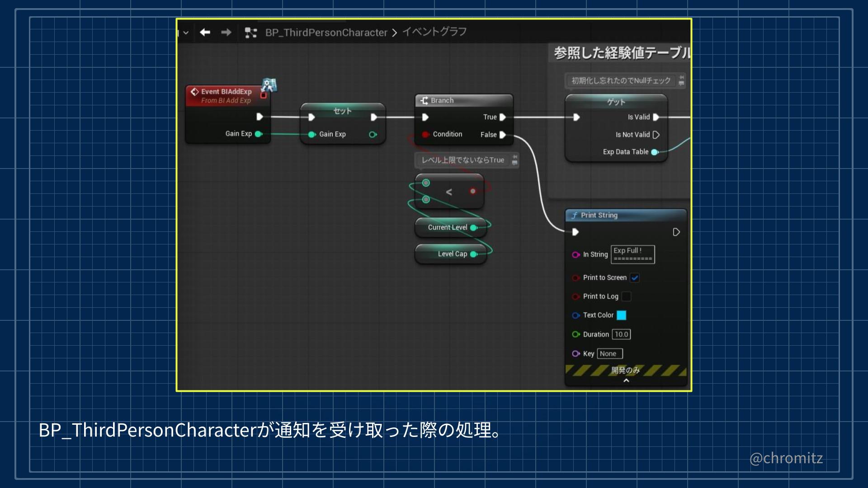Click the interface icon on the Event BlAddExp node
The image size is (868, 488).
click(269, 84)
